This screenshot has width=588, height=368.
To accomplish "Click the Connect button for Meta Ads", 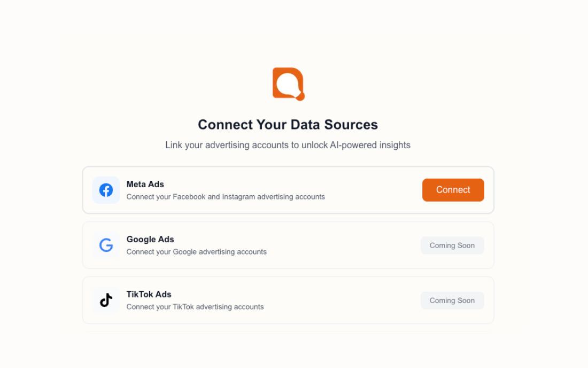I will click(453, 190).
